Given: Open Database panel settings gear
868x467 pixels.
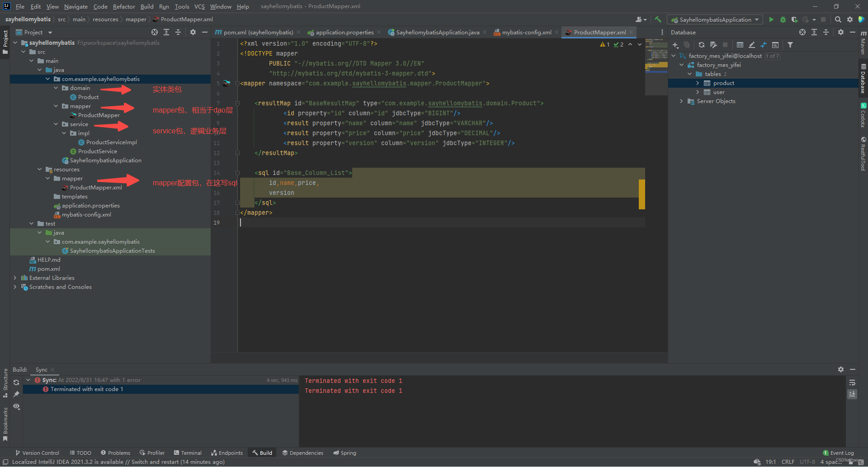Looking at the screenshot, I should click(841, 32).
